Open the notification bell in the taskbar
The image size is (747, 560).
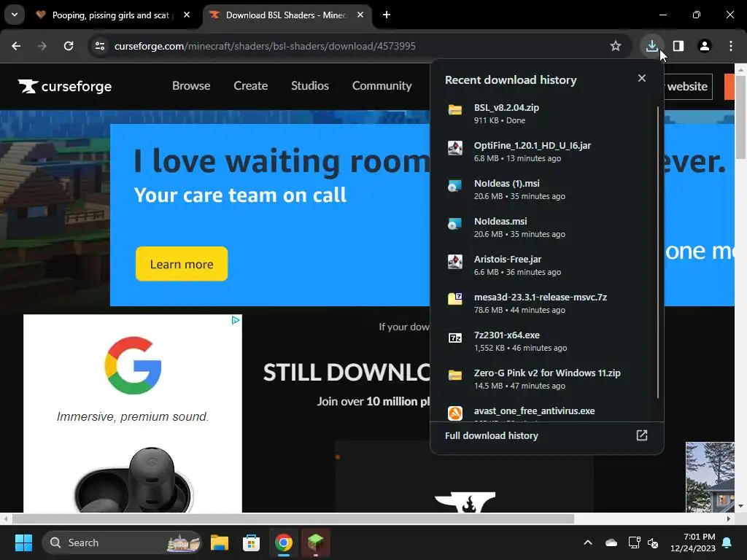(x=727, y=542)
